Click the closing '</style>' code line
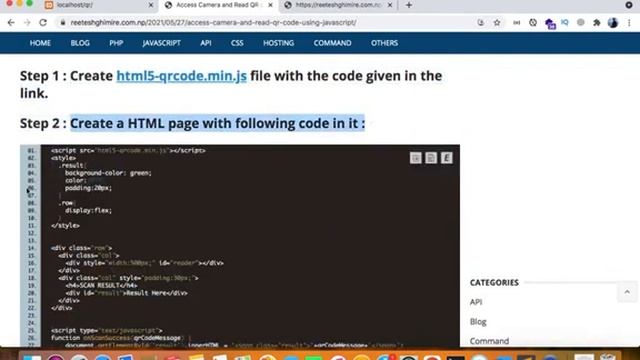The width and height of the screenshot is (640, 360). tap(65, 225)
